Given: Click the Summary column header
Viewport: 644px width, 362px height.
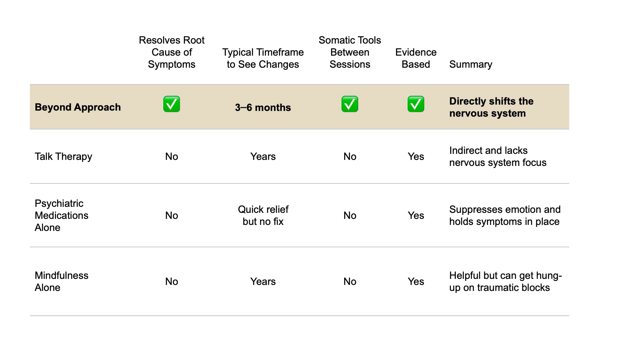Looking at the screenshot, I should coord(471,64).
